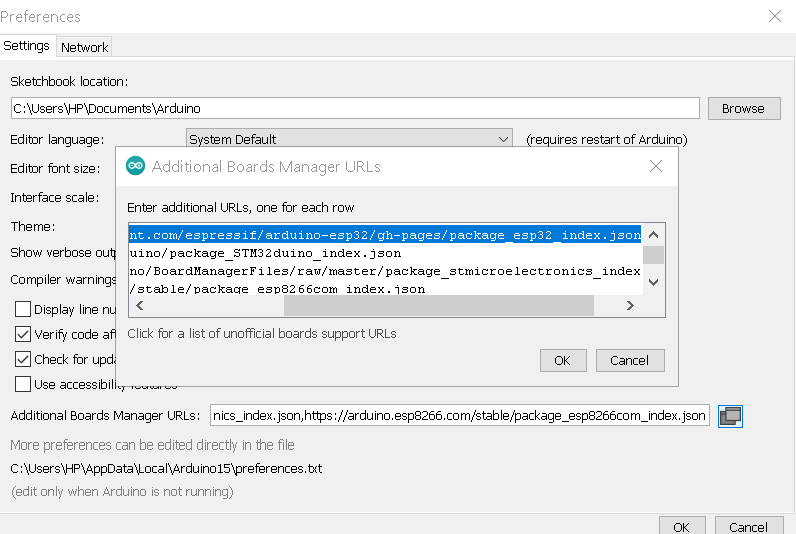Viewport: 796px width, 534px height.
Task: Toggle Check for updates checkbox
Action: click(x=23, y=359)
